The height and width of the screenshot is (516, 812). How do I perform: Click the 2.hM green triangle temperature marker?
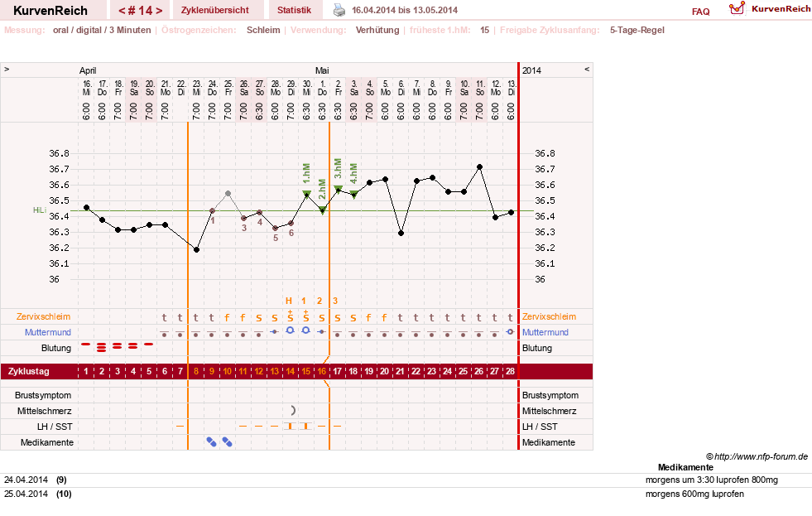(323, 210)
